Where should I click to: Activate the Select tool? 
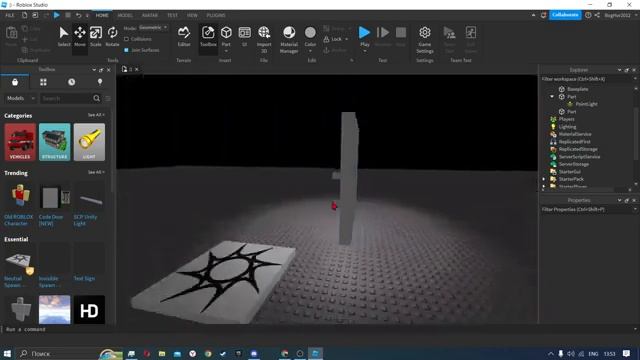coord(64,36)
